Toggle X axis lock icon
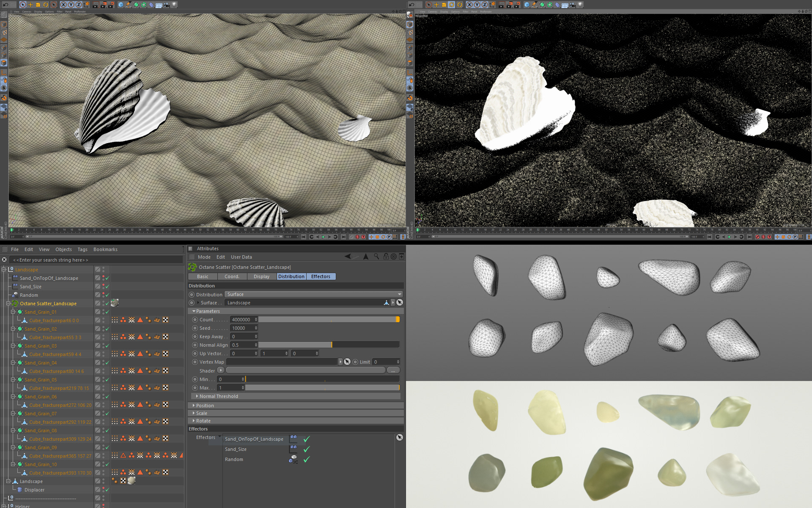 pyautogui.click(x=63, y=5)
